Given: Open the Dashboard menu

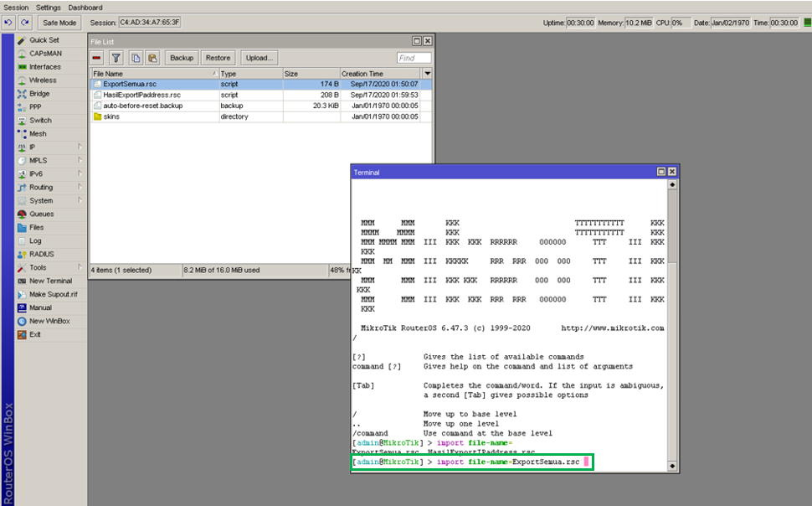Looking at the screenshot, I should pos(85,8).
